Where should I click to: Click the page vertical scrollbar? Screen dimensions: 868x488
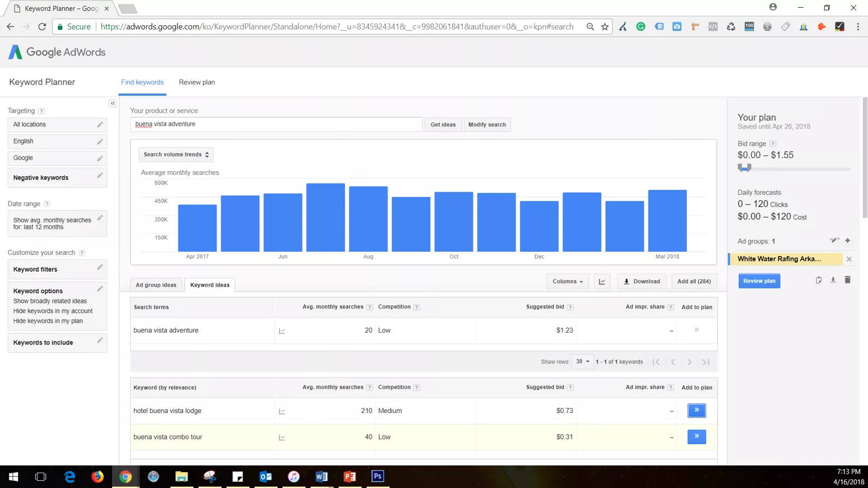[865, 158]
